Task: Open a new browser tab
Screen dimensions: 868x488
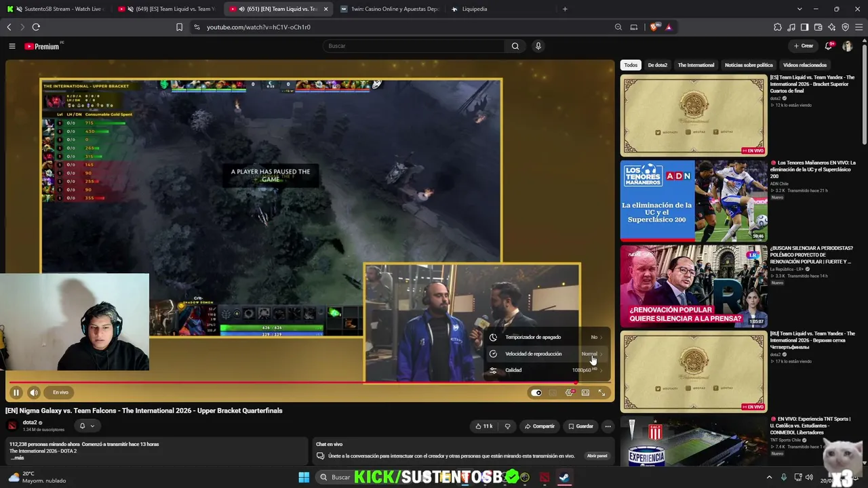Action: click(x=565, y=9)
